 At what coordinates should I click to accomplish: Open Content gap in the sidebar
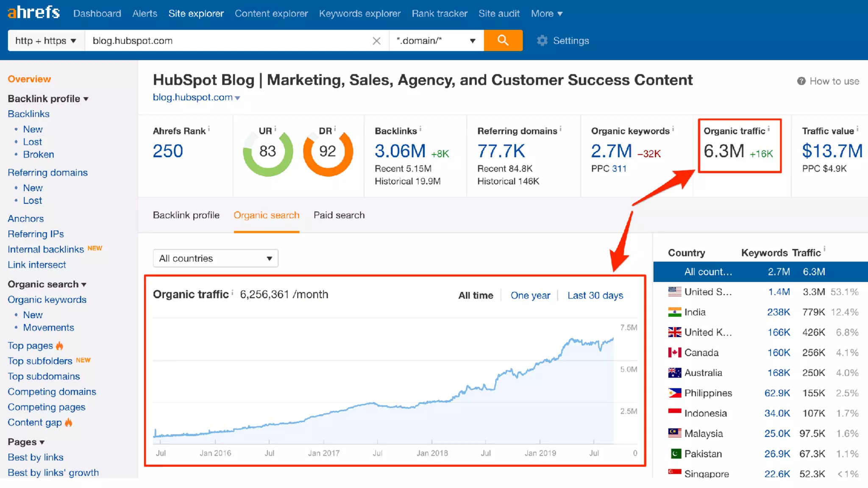click(x=35, y=422)
